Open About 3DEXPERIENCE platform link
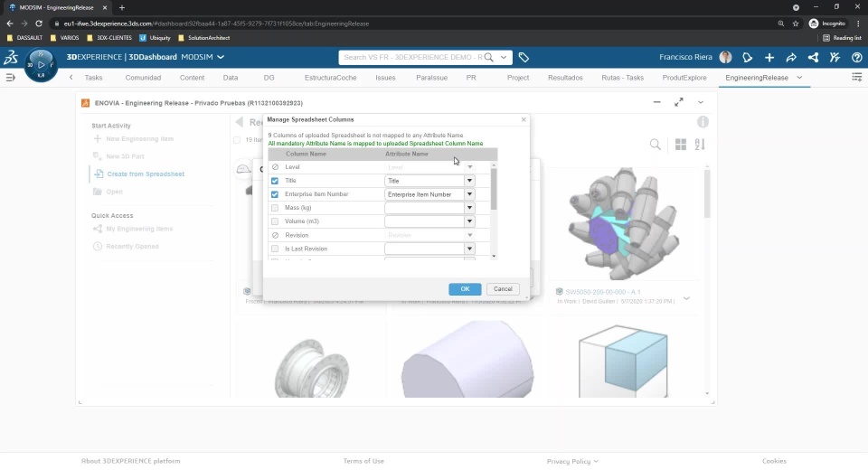Image resolution: width=868 pixels, height=470 pixels. point(130,461)
